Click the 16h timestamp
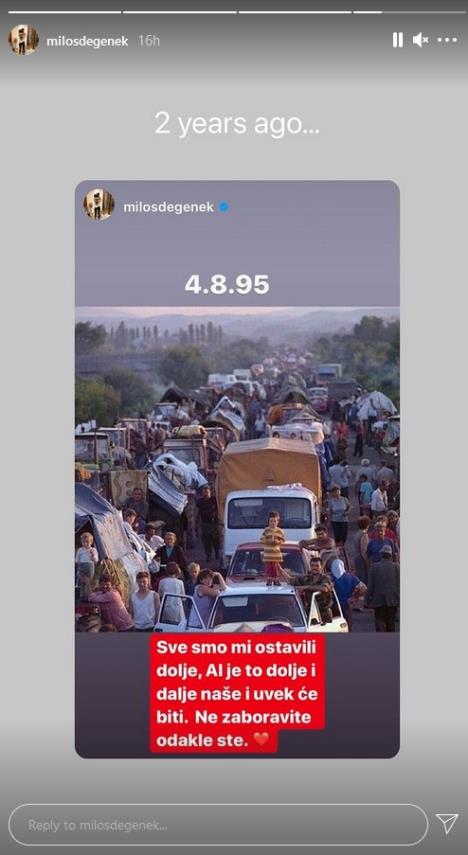 149,42
